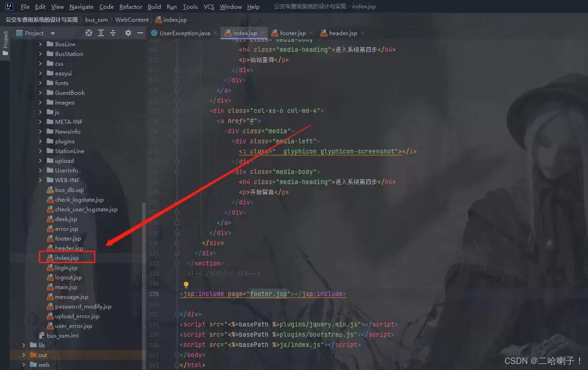The width and height of the screenshot is (588, 370).
Task: Expand the out folder
Action: (24, 355)
